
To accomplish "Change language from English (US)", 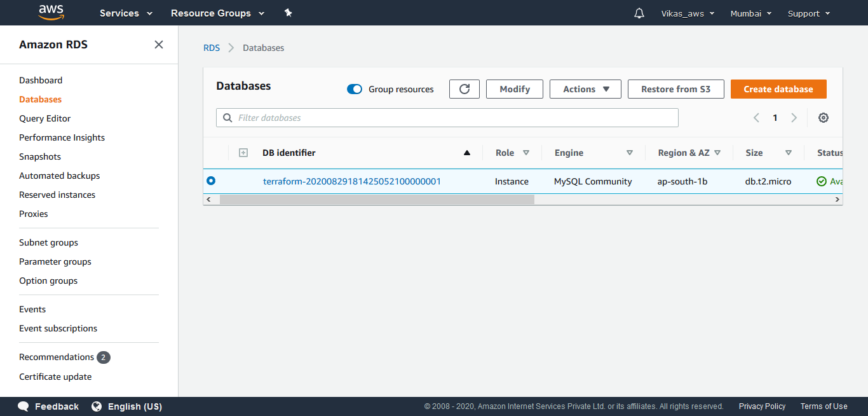I will tap(135, 406).
